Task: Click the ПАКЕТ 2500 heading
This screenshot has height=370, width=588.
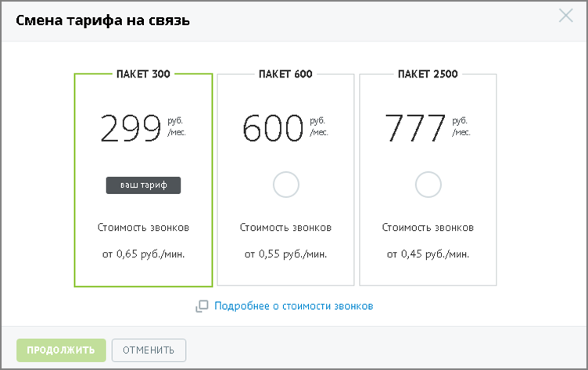Action: (428, 74)
